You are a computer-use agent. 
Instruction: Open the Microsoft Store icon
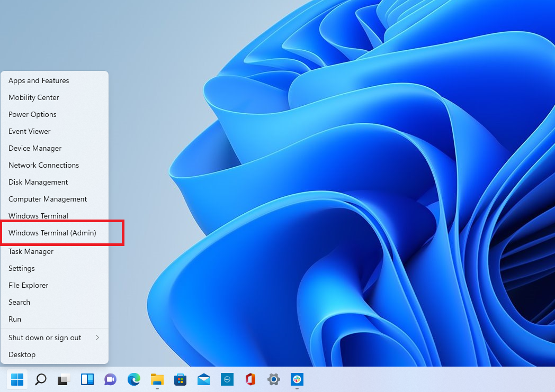point(180,380)
